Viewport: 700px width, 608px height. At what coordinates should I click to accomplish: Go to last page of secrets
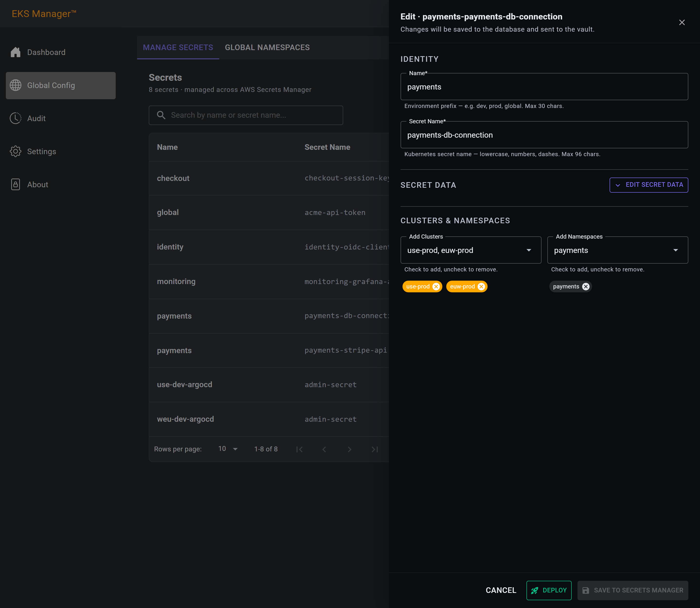click(374, 449)
